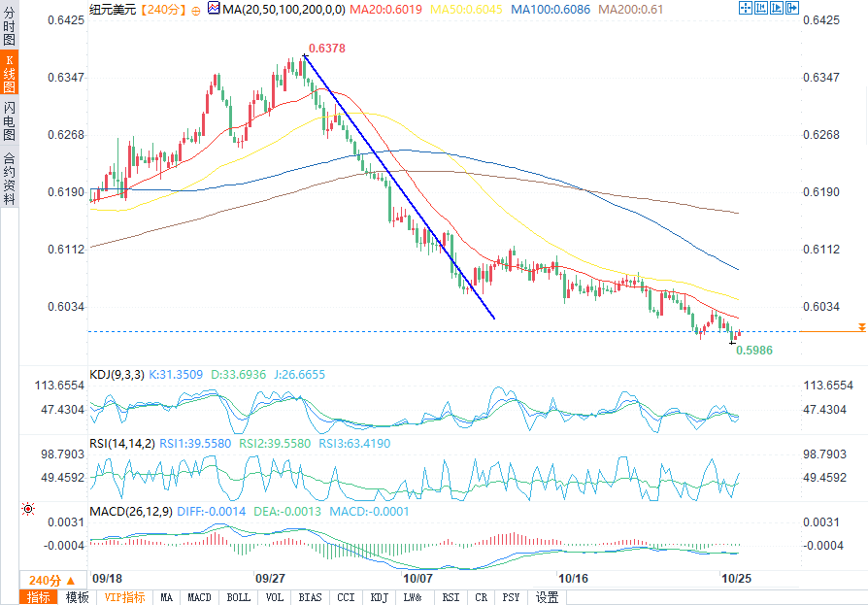
Task: Choose the PSY indicator button
Action: click(x=511, y=597)
